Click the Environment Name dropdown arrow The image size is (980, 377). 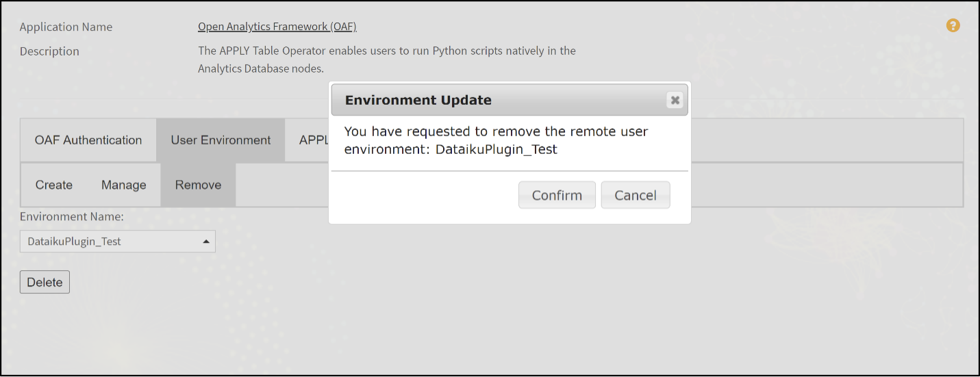(x=206, y=242)
